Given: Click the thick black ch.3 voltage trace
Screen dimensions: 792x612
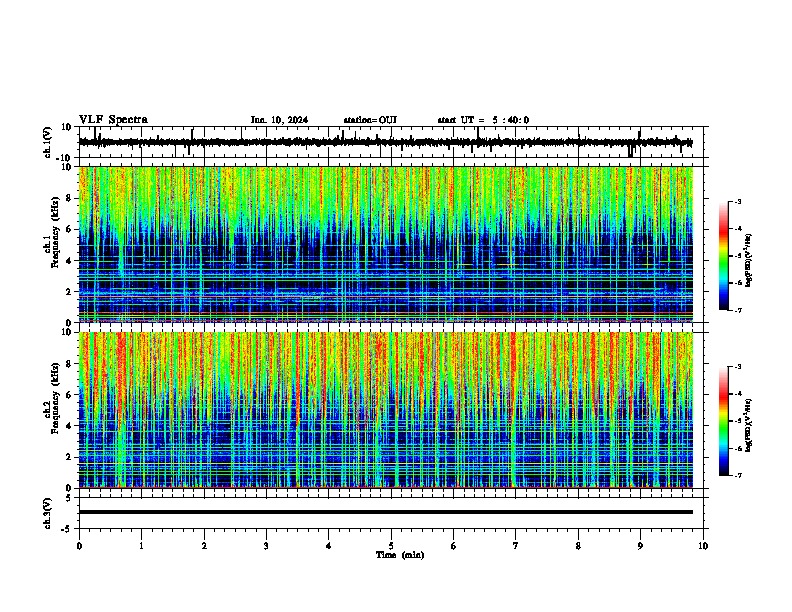Looking at the screenshot, I should pyautogui.click(x=386, y=512).
